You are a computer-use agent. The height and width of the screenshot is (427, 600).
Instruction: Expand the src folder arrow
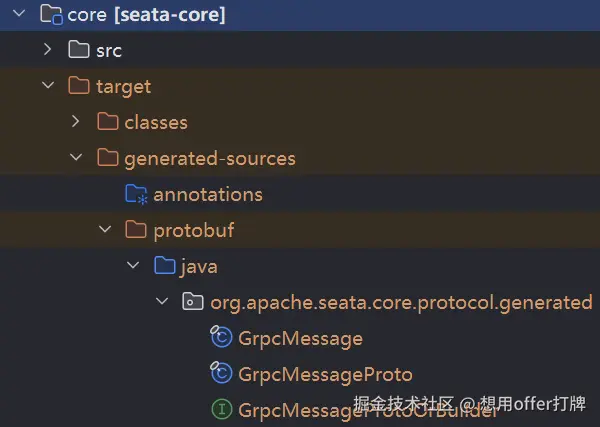pyautogui.click(x=47, y=50)
